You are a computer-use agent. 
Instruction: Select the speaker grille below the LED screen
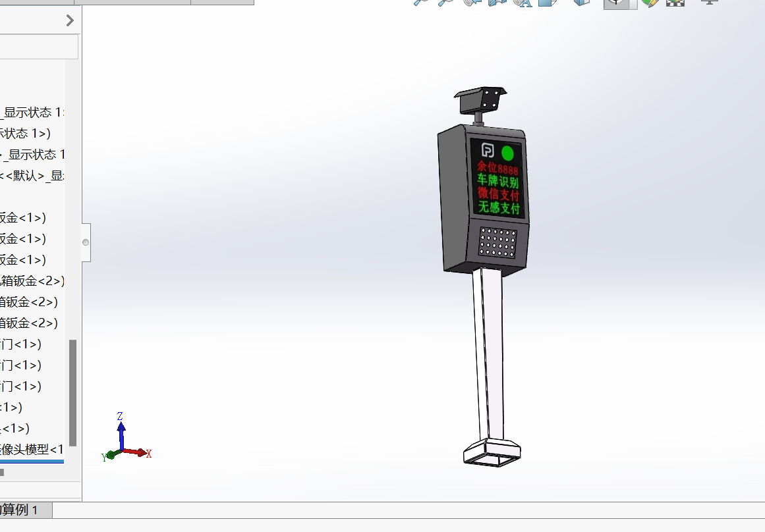click(497, 242)
